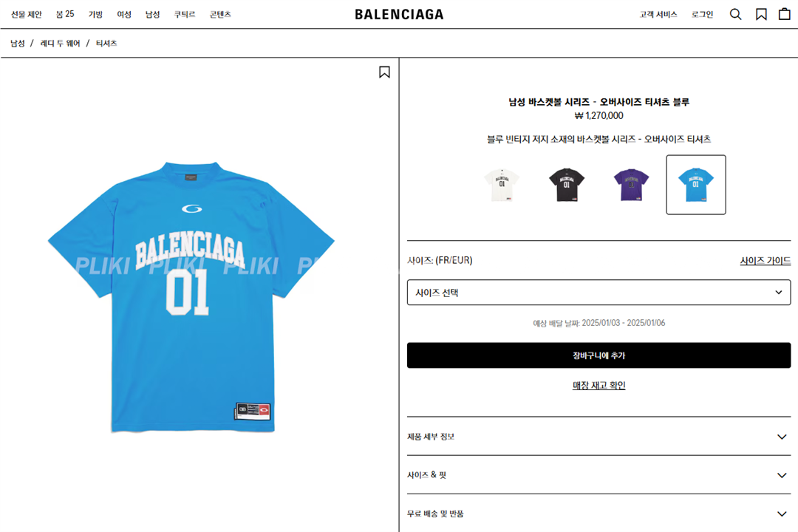Open the shopping bag icon
This screenshot has width=798, height=532.
click(785, 14)
